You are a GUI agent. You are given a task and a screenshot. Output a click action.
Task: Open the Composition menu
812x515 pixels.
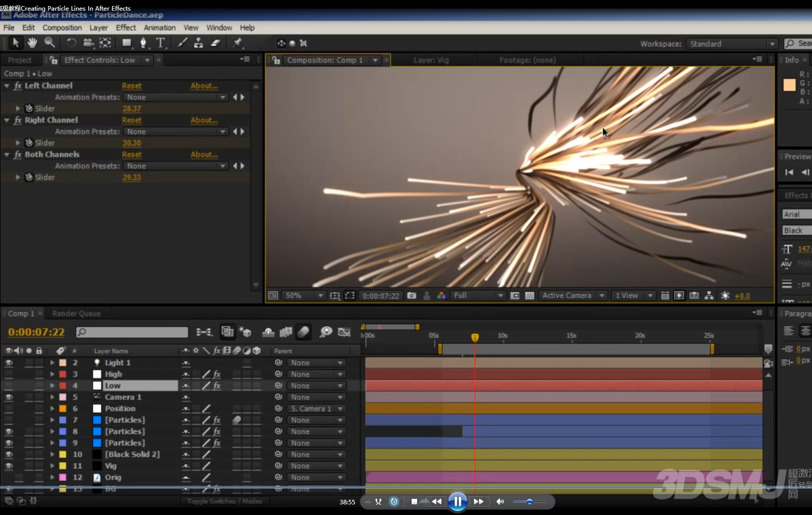point(62,28)
